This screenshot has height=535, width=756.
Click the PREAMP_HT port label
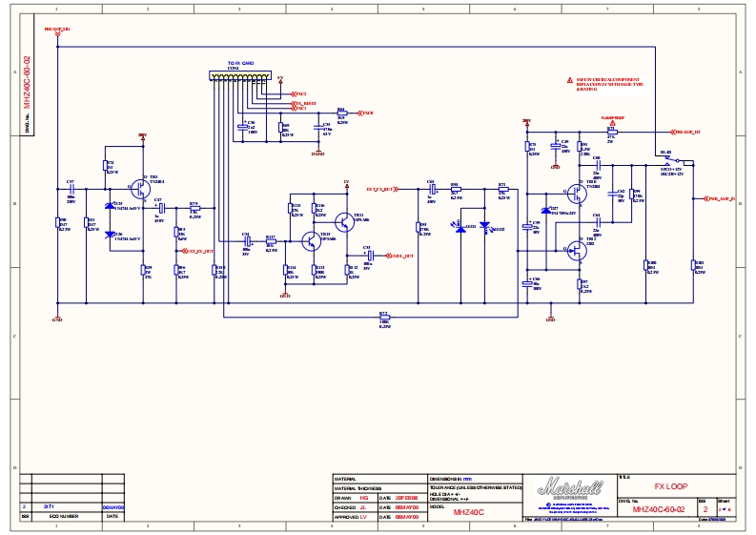(x=688, y=132)
